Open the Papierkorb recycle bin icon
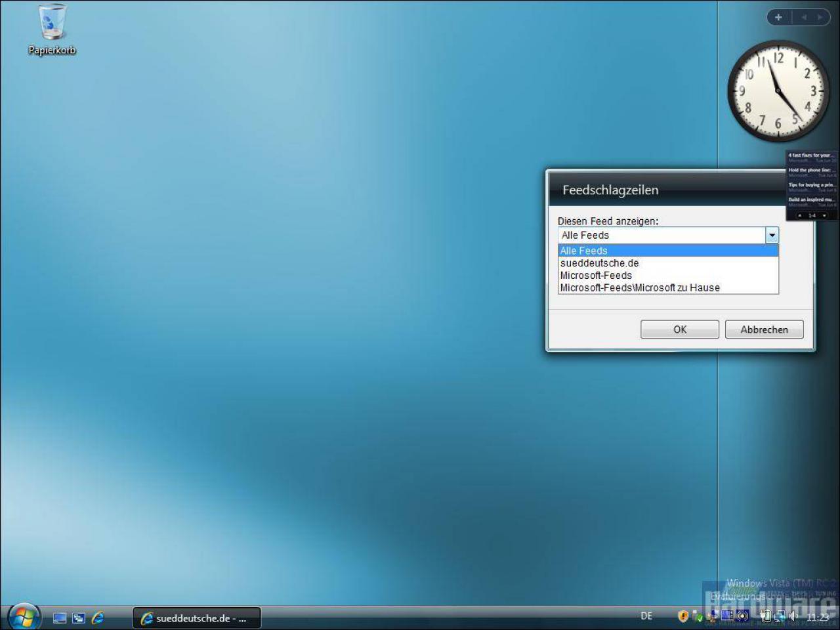Screen dimensions: 840x630 coord(52,30)
